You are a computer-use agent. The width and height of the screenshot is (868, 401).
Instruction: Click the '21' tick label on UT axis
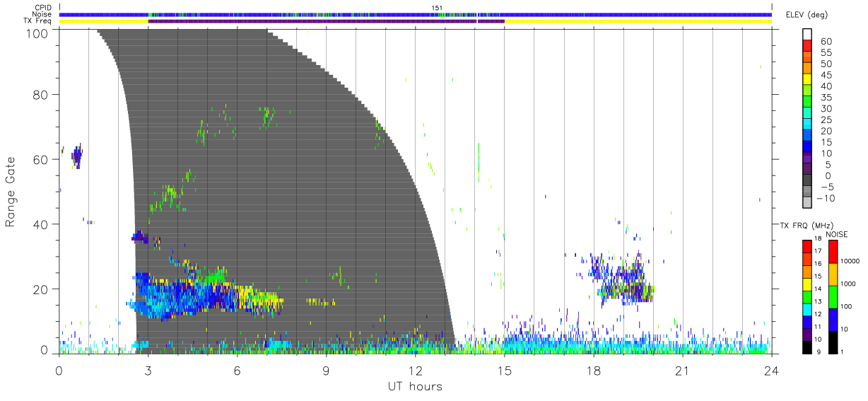pos(682,371)
